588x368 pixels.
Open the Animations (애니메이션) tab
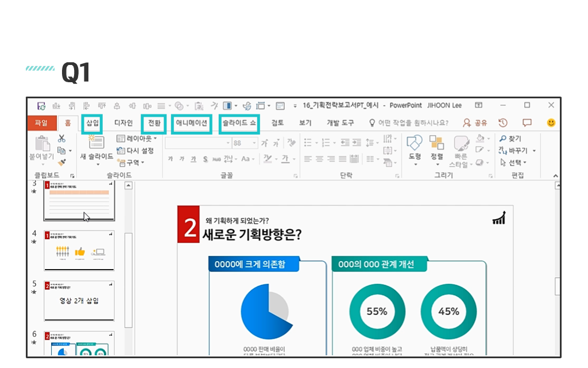tap(192, 123)
